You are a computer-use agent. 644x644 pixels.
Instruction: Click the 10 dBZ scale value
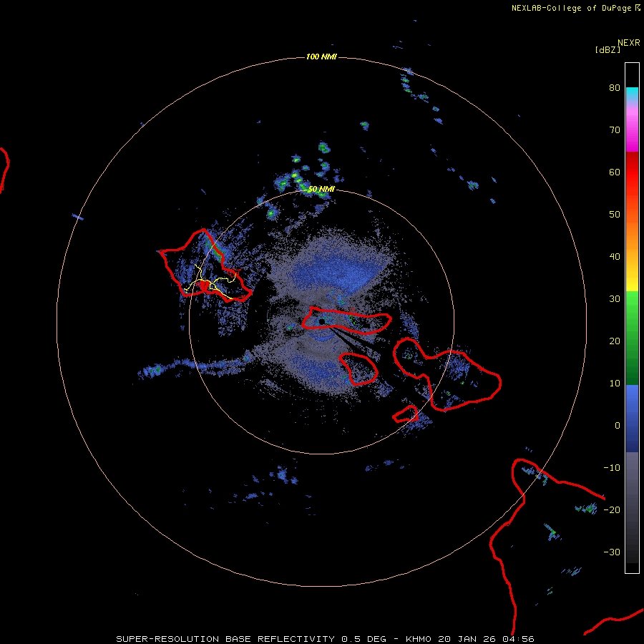pos(615,384)
